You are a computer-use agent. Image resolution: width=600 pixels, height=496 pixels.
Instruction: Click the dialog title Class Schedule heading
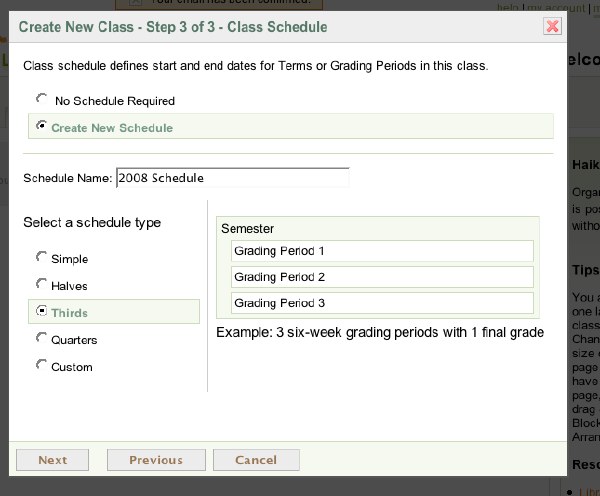coord(173,27)
